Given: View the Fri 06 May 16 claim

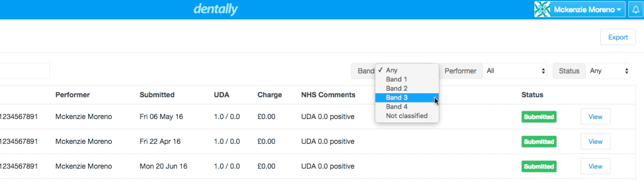Looking at the screenshot, I should click(x=595, y=117).
